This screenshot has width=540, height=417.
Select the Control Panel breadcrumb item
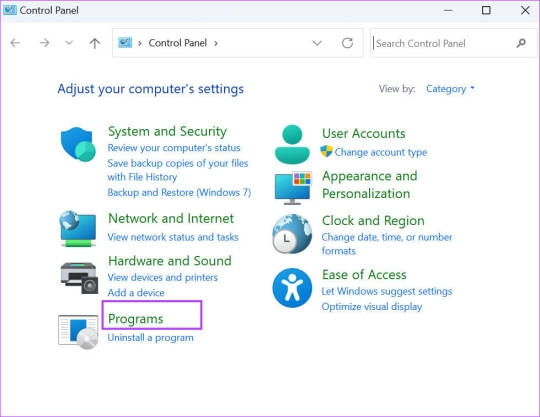178,43
